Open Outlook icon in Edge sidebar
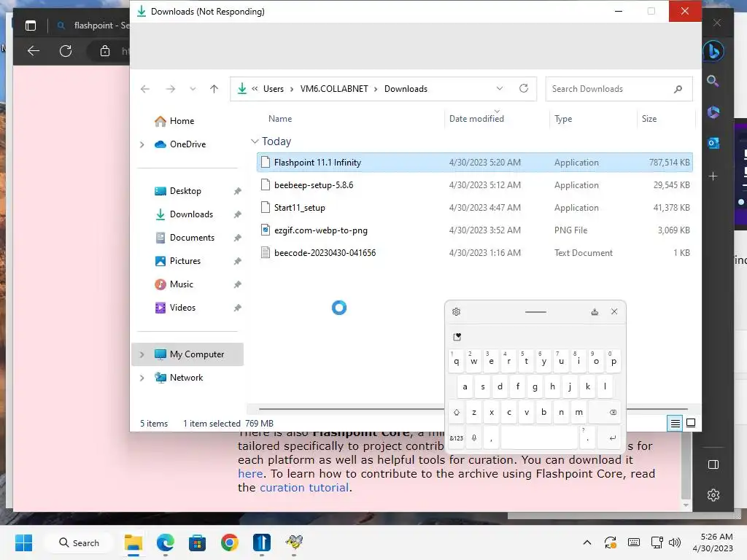This screenshot has height=560, width=747. tap(713, 143)
